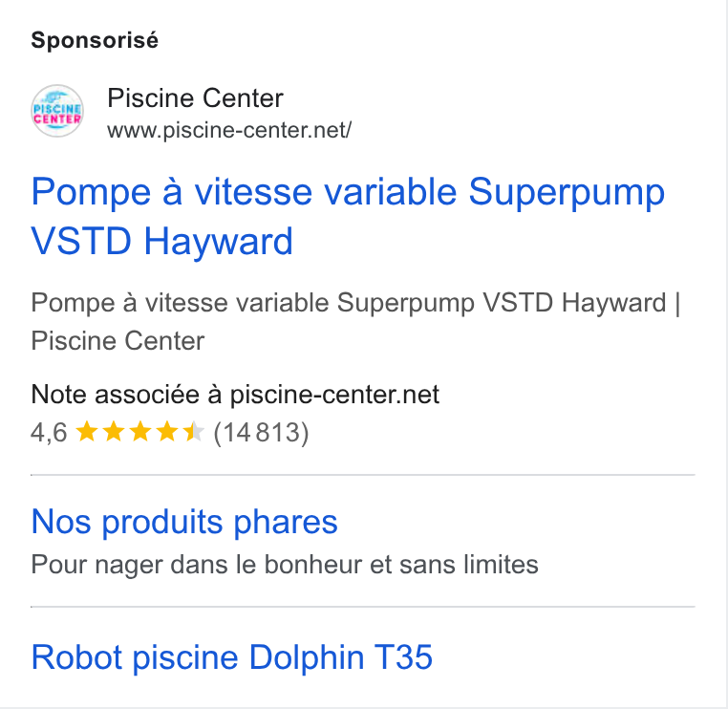
Task: Click the first gold rating star
Action: pos(86,432)
